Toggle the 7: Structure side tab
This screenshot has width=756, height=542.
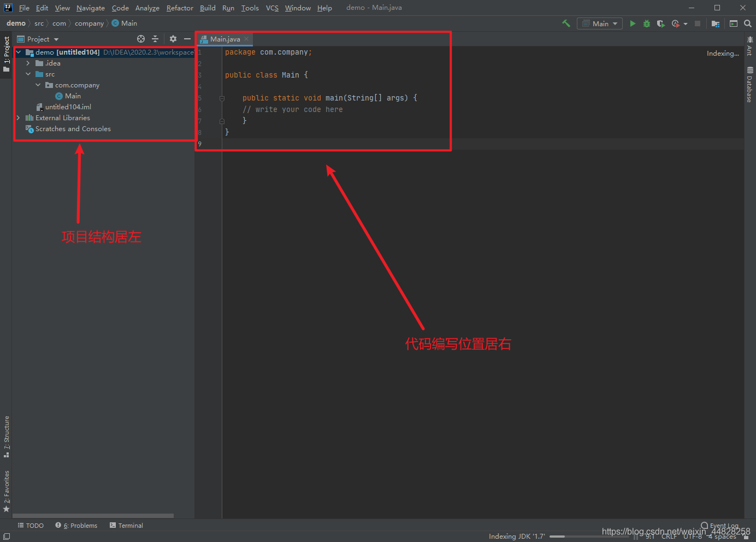point(6,437)
